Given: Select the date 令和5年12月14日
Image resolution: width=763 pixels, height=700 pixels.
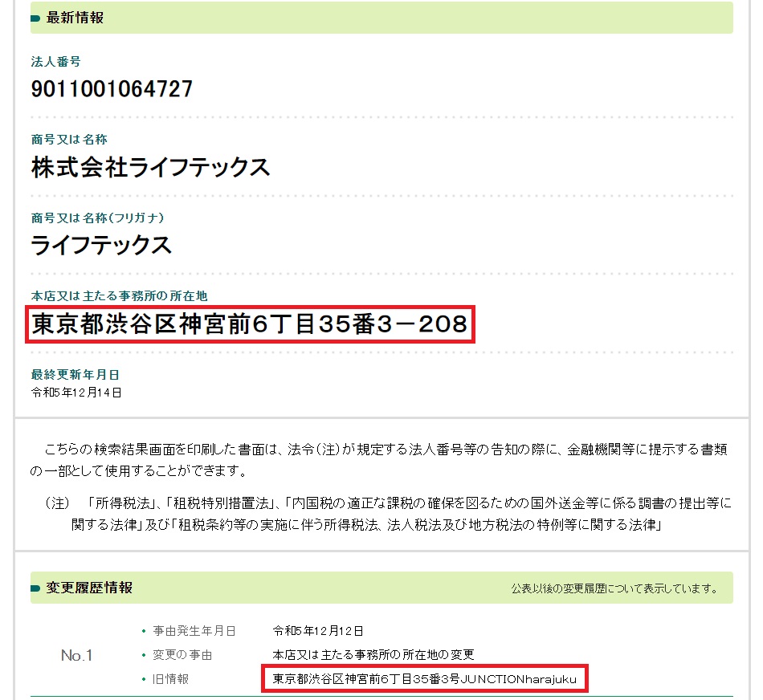Looking at the screenshot, I should pyautogui.click(x=76, y=393).
